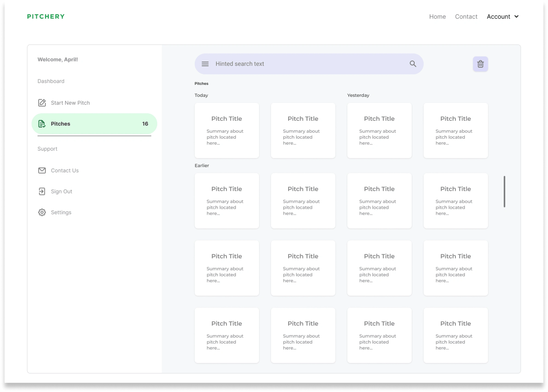Expand the Account menu chevron
Screen dimensions: 548x392
[x=517, y=17]
